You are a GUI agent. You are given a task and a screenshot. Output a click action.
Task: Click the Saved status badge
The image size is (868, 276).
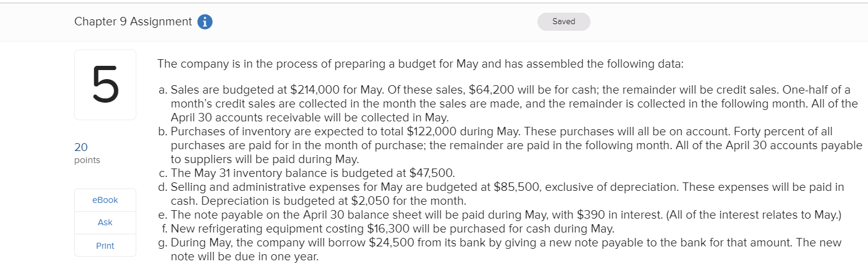563,22
